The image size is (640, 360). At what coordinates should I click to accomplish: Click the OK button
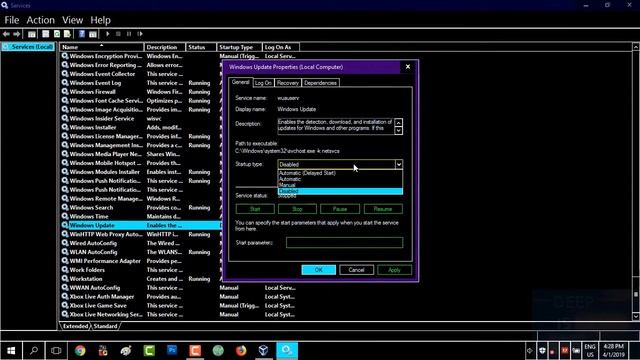(319, 270)
